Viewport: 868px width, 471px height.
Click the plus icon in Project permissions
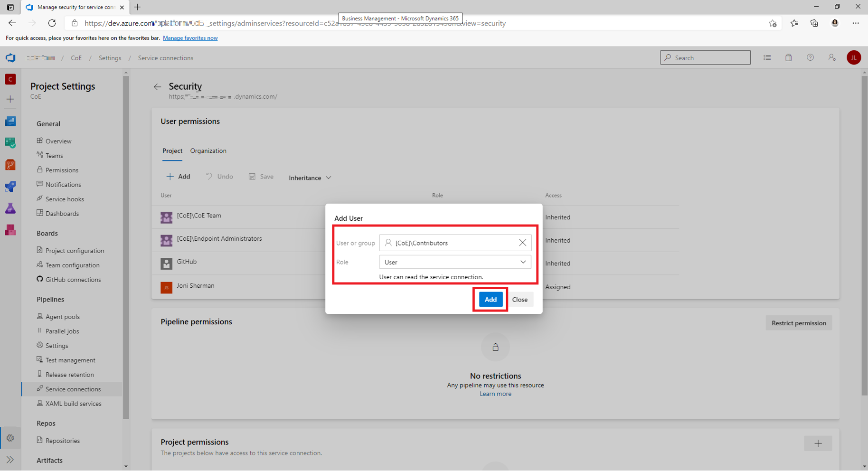pyautogui.click(x=818, y=443)
